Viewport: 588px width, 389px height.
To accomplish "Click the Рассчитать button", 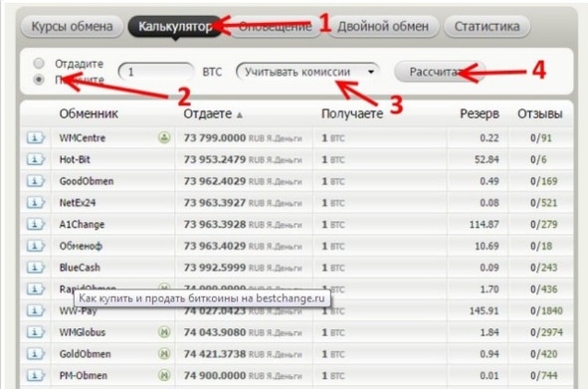I will point(439,72).
